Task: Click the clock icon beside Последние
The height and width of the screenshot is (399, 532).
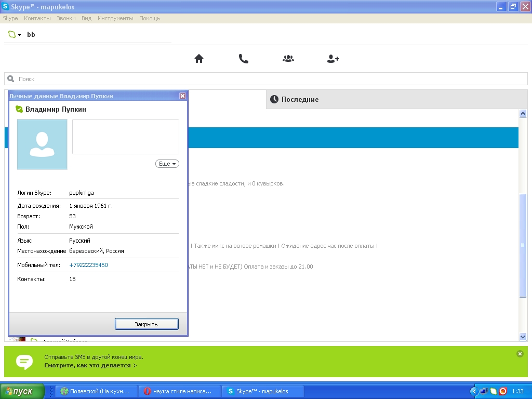Action: pyautogui.click(x=274, y=99)
